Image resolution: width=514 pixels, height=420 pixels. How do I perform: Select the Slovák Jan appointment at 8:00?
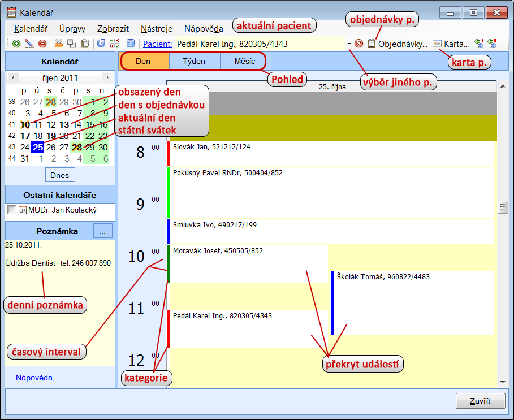pos(331,154)
